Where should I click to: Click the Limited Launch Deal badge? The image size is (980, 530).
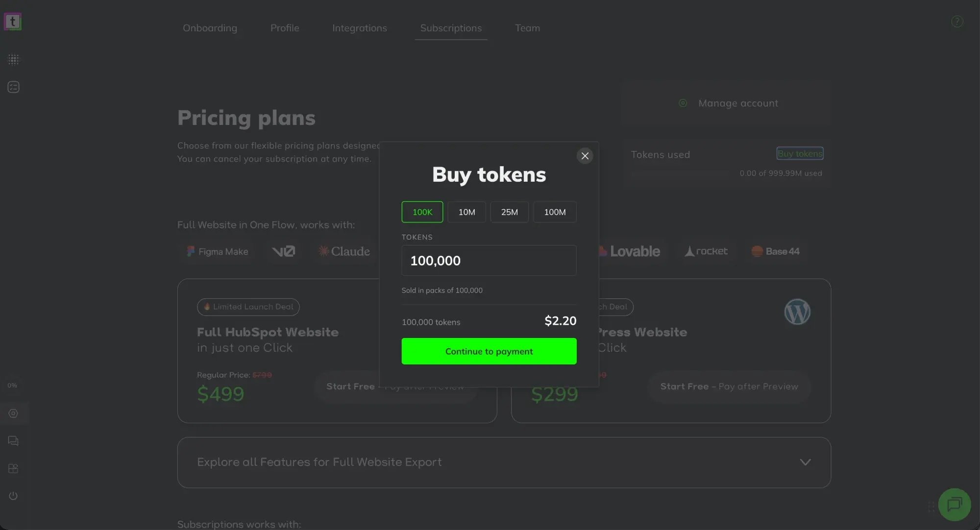248,307
